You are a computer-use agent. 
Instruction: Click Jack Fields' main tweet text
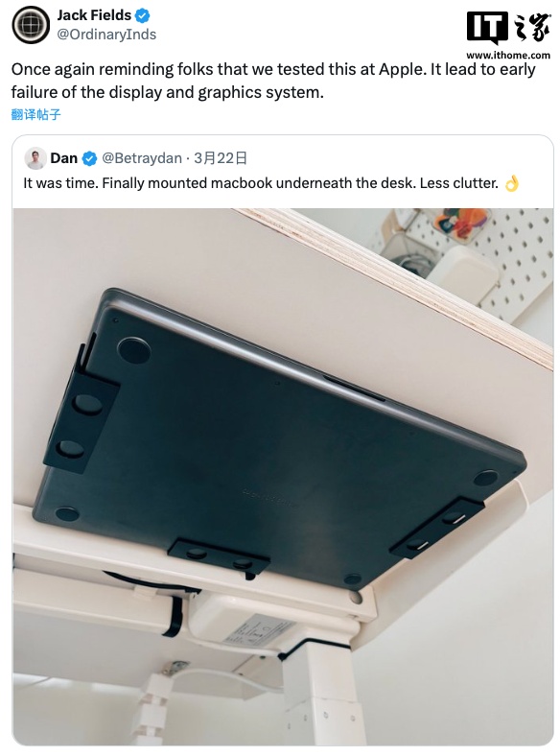point(273,81)
